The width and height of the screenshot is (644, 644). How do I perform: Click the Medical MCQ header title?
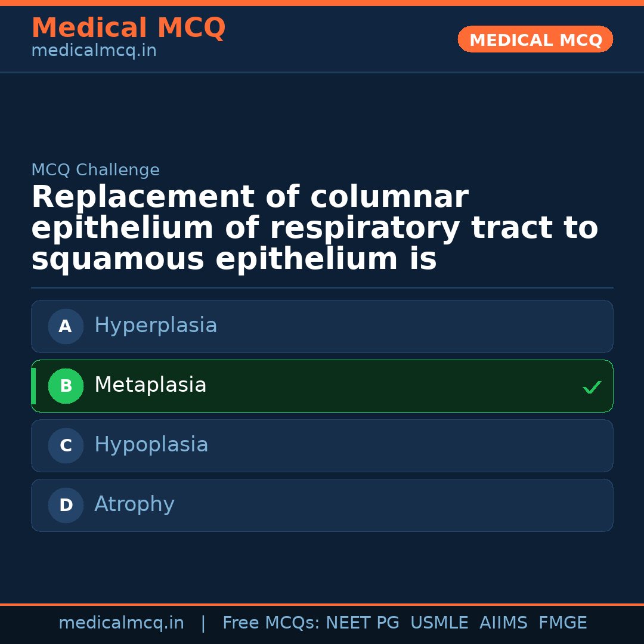coord(128,28)
